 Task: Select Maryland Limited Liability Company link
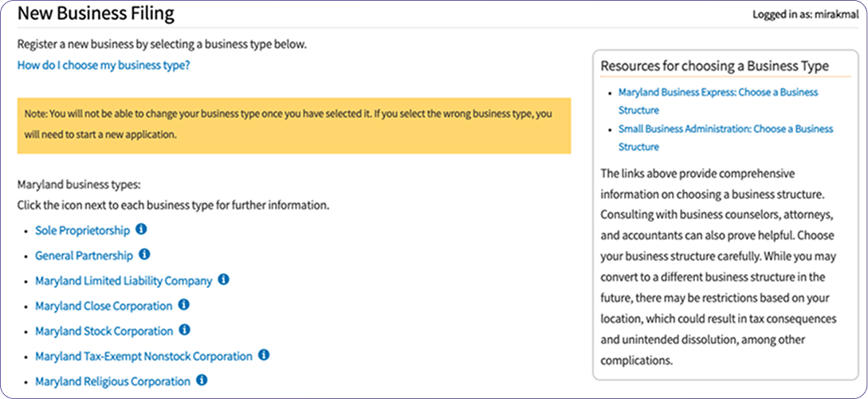124,280
